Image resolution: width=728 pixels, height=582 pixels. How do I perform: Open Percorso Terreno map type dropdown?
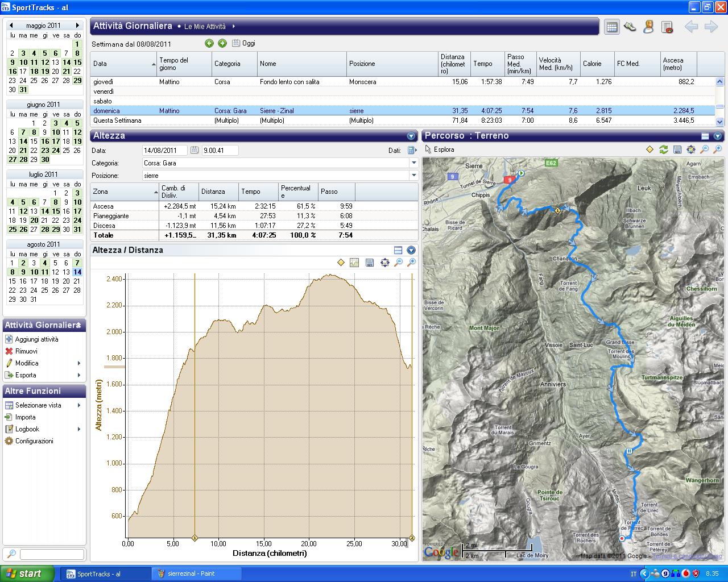click(718, 136)
